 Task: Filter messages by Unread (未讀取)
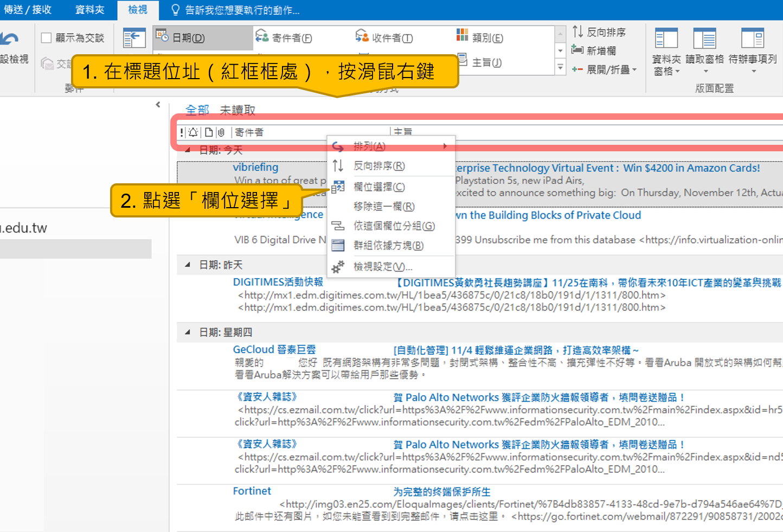(x=238, y=110)
